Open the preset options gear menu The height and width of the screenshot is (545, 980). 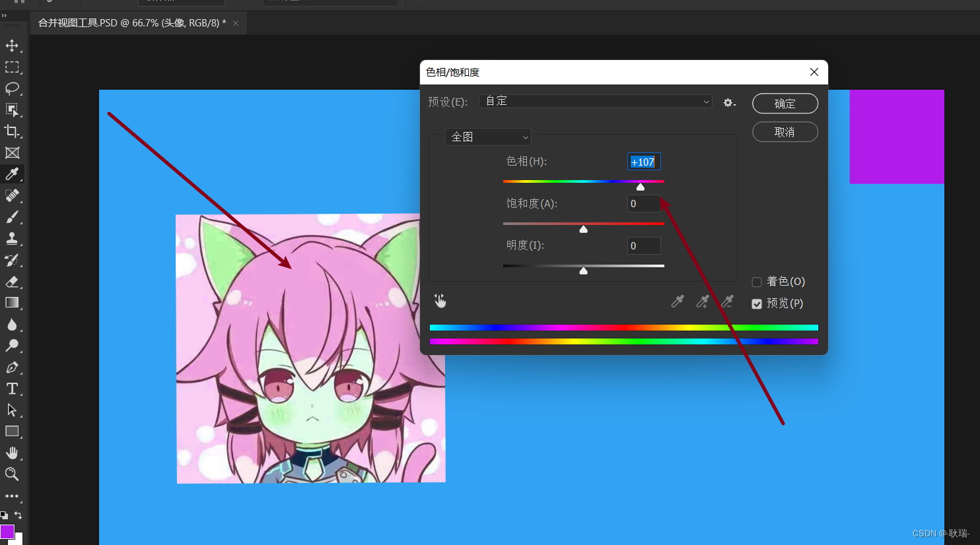tap(728, 102)
